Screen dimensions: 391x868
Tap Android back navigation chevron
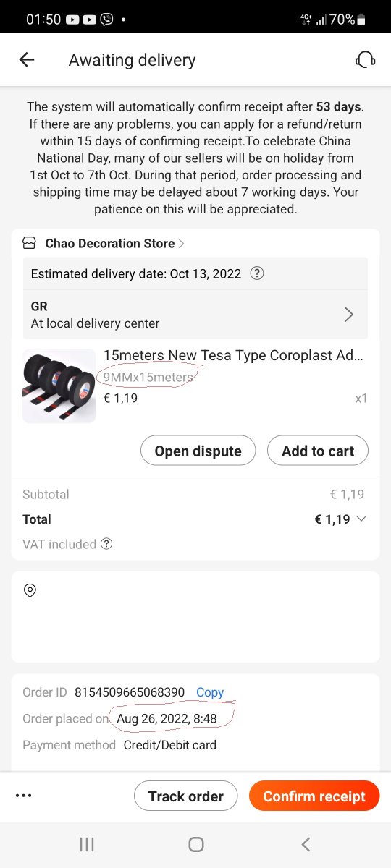306,844
